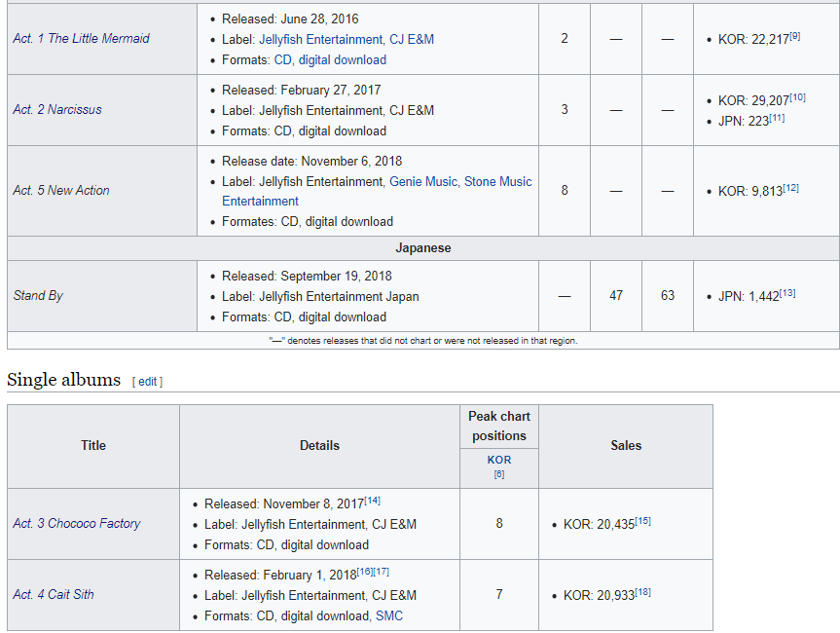Click the 'Released: June 28, 2016' text
This screenshot has width=840, height=633.
pyautogui.click(x=290, y=19)
